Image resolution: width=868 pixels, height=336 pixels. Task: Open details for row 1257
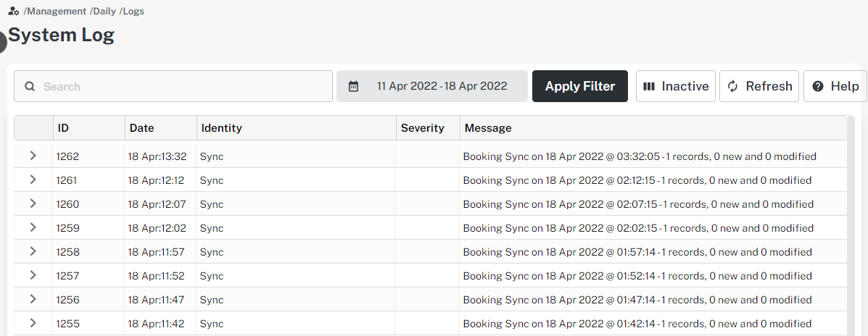[33, 275]
